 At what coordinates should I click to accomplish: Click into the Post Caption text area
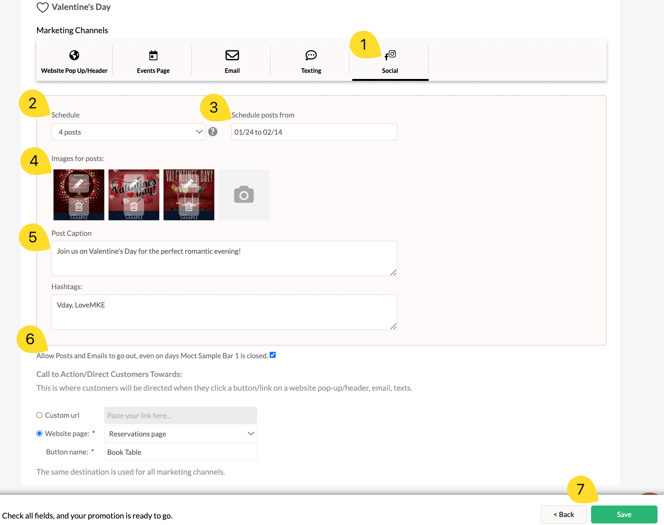[x=224, y=258]
